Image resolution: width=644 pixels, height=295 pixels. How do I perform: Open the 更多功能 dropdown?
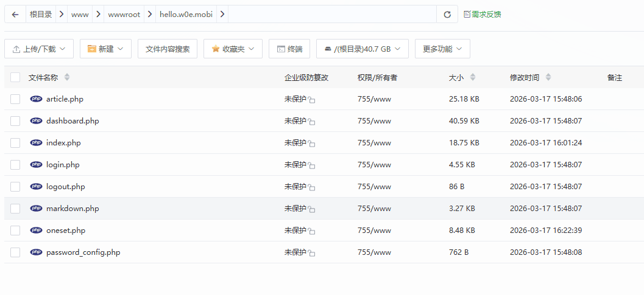click(442, 49)
